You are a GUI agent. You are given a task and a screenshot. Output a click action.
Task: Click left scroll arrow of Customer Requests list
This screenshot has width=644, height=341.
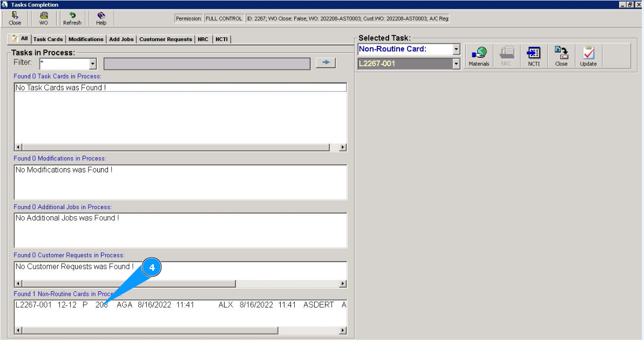(x=18, y=284)
